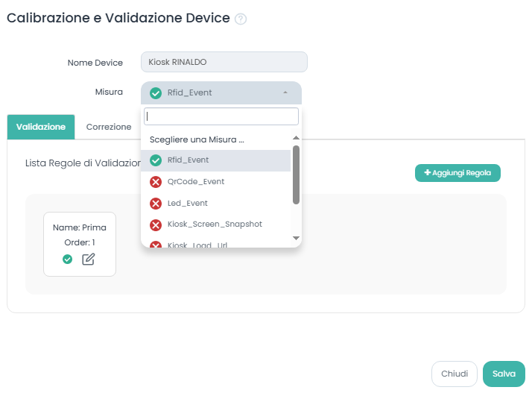
Task: Click the Salva button
Action: click(504, 374)
